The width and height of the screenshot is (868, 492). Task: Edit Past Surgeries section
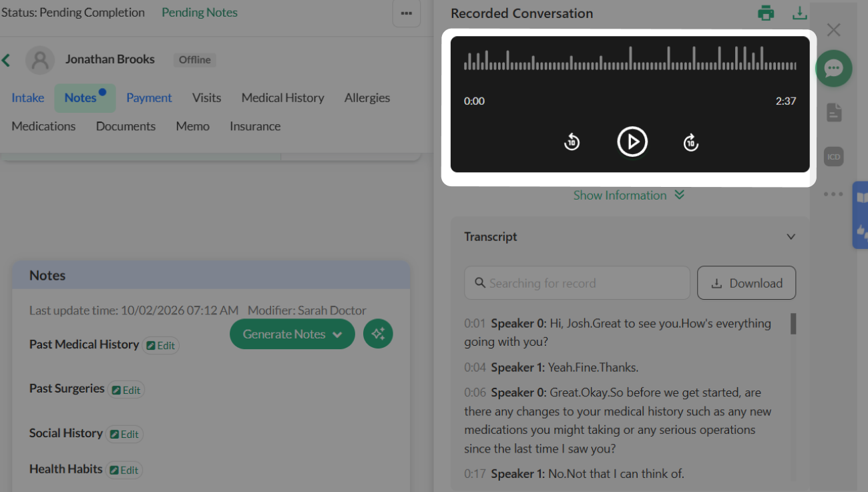pyautogui.click(x=126, y=390)
